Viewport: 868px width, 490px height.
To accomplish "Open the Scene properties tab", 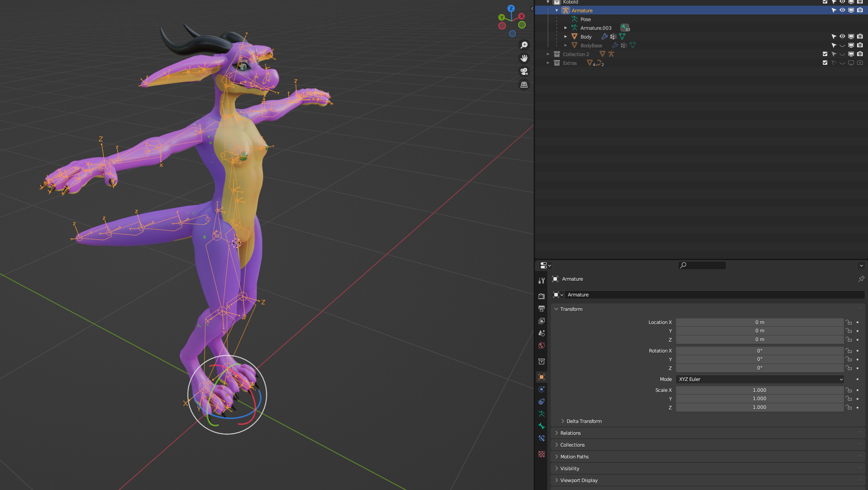I will pyautogui.click(x=542, y=333).
